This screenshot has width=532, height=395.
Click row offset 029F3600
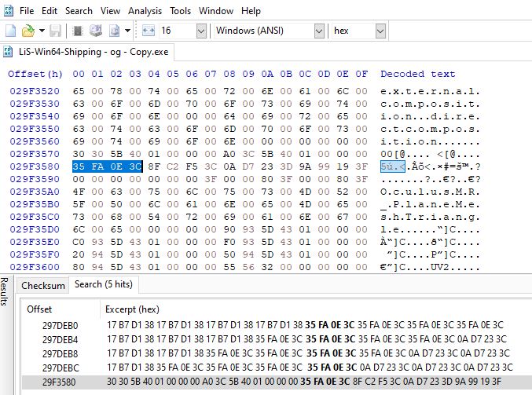tap(35, 267)
